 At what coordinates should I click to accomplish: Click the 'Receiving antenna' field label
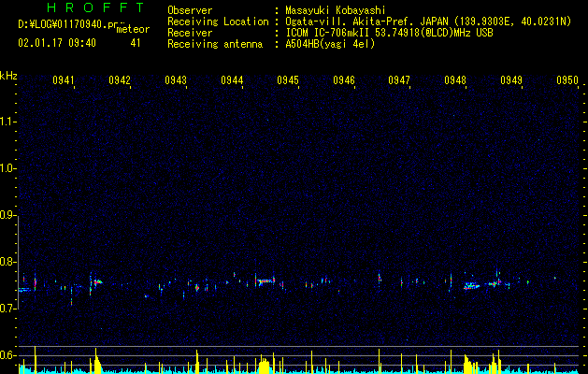pyautogui.click(x=215, y=44)
